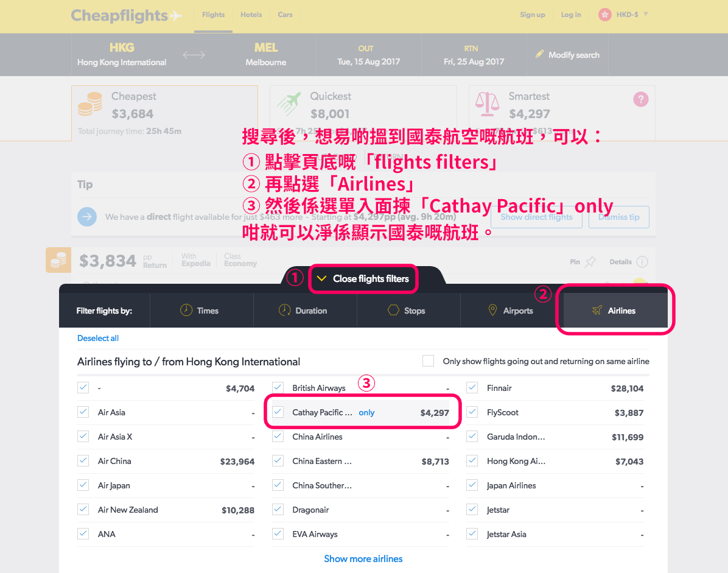The image size is (728, 573).
Task: Click the Cathay Pacific only link
Action: coord(366,412)
